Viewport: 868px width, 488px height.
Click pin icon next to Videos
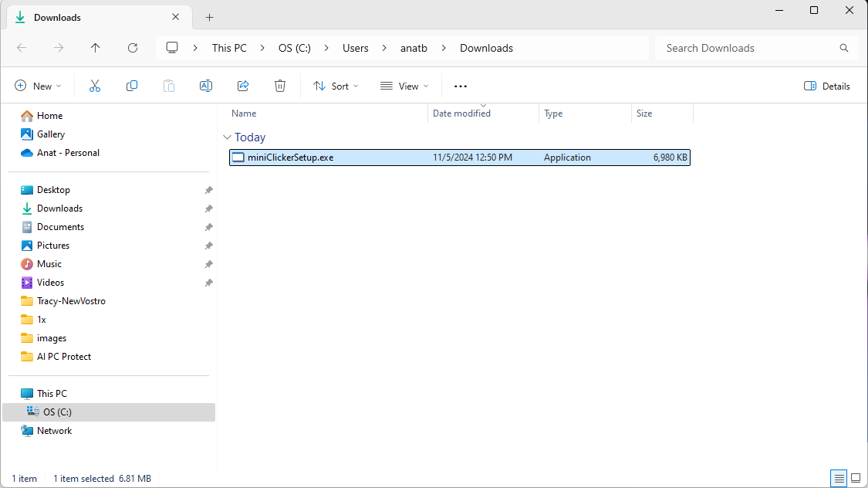click(x=208, y=283)
